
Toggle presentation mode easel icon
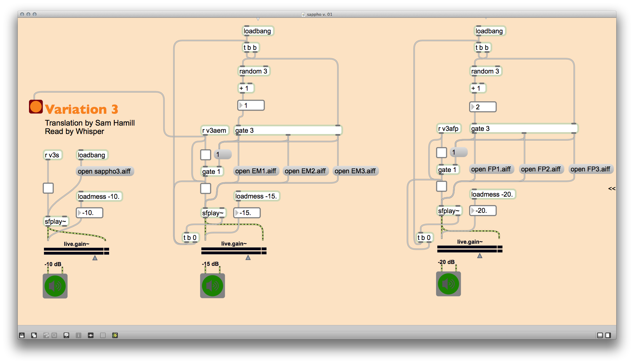pos(66,335)
